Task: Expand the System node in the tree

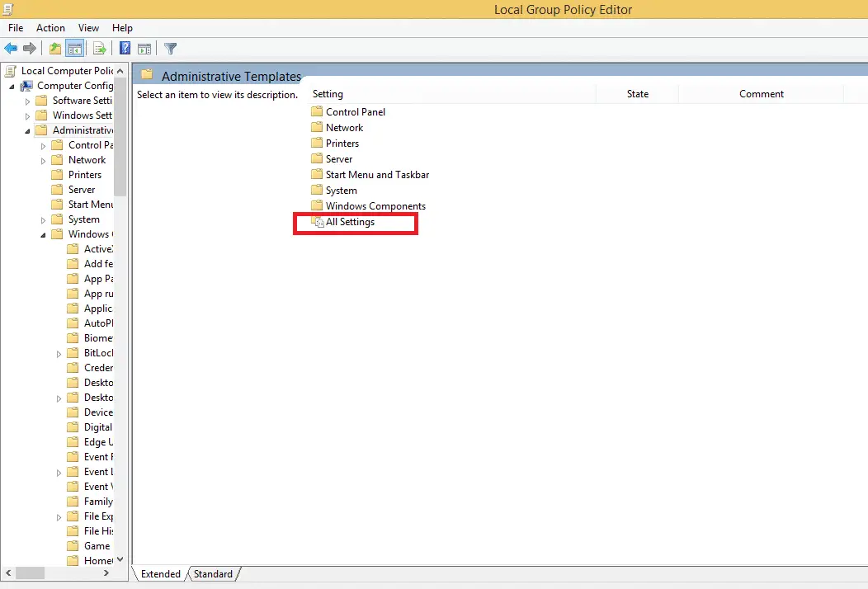Action: 43,220
